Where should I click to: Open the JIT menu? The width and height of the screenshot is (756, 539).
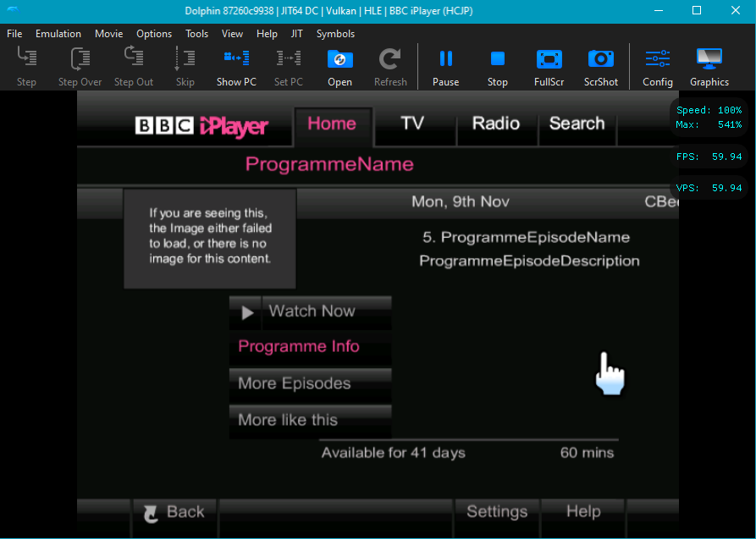pyautogui.click(x=297, y=34)
